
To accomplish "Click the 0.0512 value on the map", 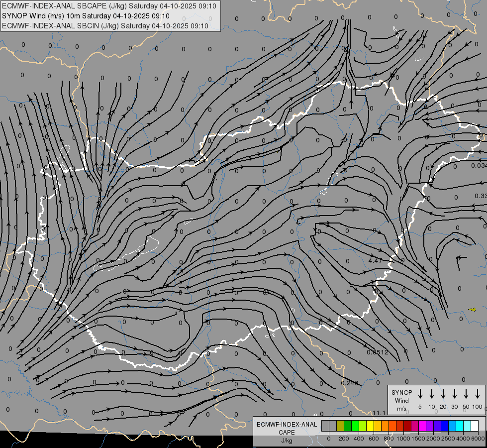I will click(x=378, y=352).
